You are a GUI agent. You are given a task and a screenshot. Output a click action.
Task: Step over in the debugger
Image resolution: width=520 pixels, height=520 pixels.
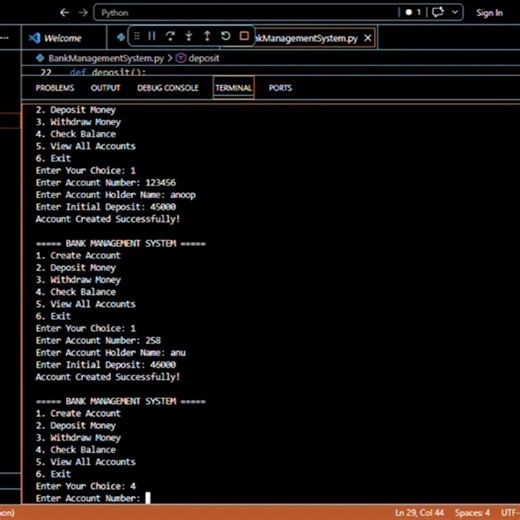click(170, 36)
